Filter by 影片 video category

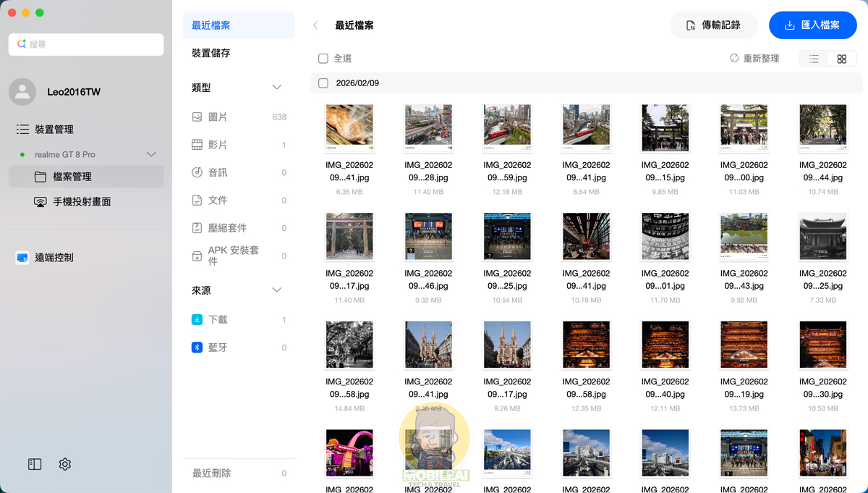239,145
